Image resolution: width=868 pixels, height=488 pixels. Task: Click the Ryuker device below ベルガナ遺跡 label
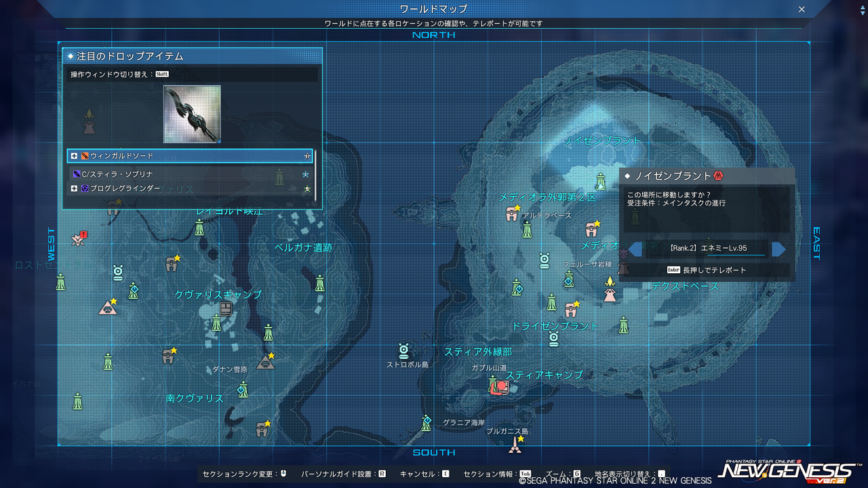pyautogui.click(x=320, y=283)
